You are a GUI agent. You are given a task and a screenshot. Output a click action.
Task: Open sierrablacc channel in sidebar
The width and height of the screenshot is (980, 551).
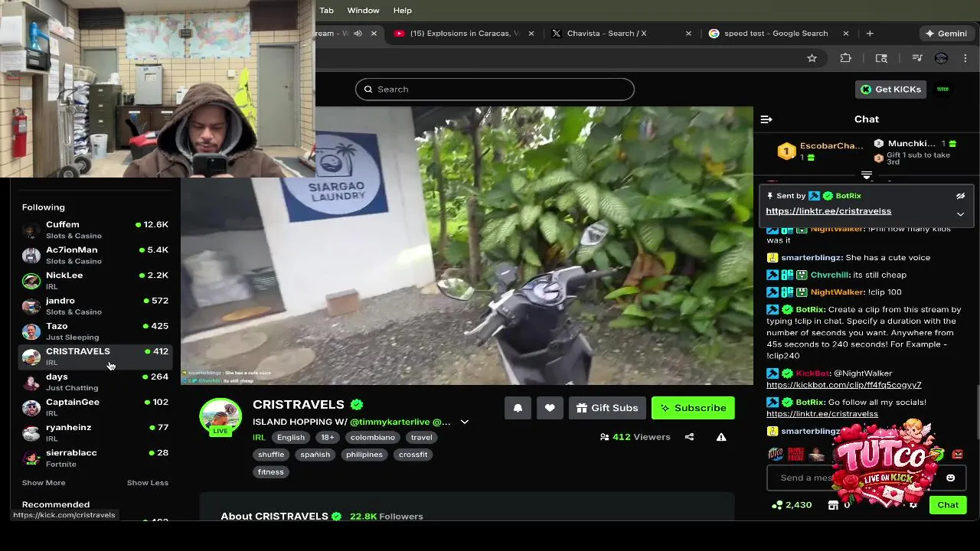(95, 457)
